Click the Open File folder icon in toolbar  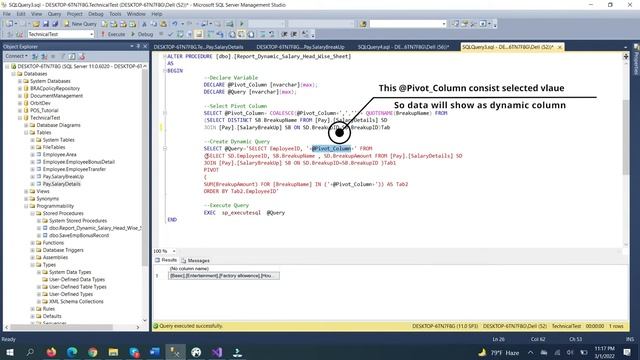(x=36, y=24)
